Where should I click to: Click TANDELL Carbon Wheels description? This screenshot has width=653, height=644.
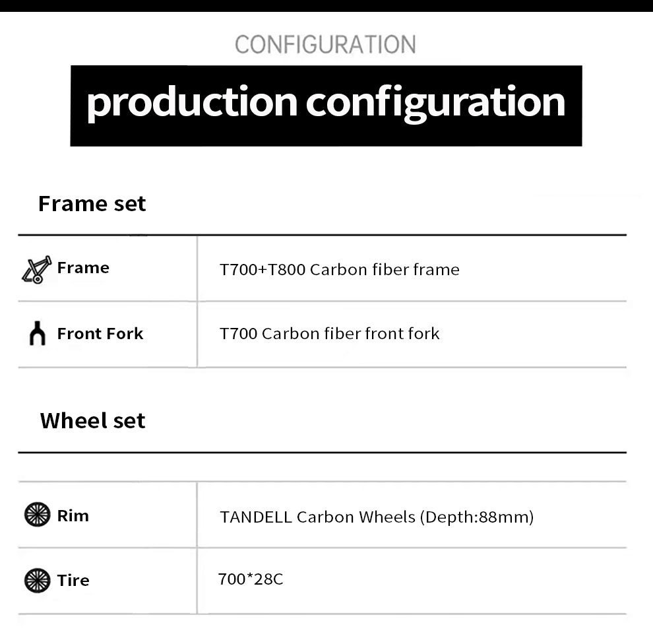tap(377, 517)
